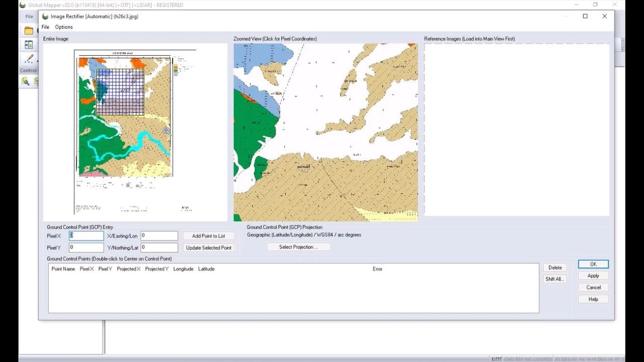Screen dimensions: 644x362
Task: Click the magnifier search icon under Control panel
Action: coord(25,81)
